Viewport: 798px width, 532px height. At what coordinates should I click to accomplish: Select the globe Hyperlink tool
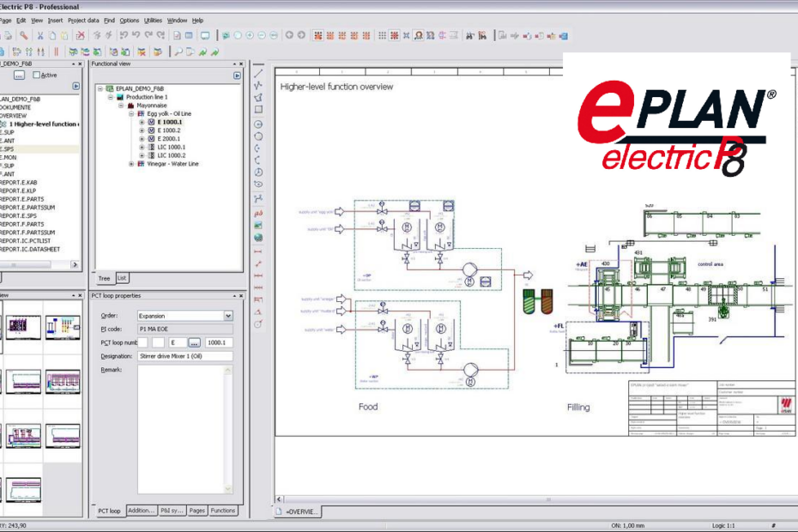pos(258,238)
